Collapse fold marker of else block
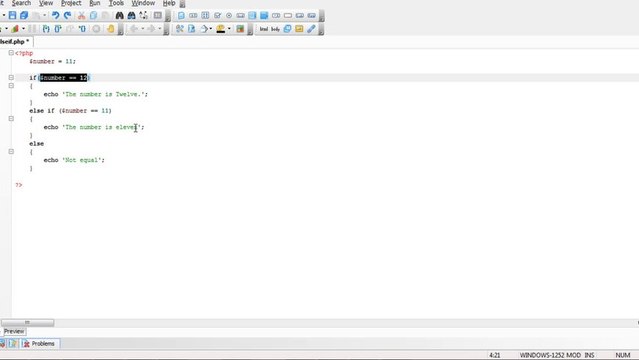639x360 pixels. [x=11, y=152]
